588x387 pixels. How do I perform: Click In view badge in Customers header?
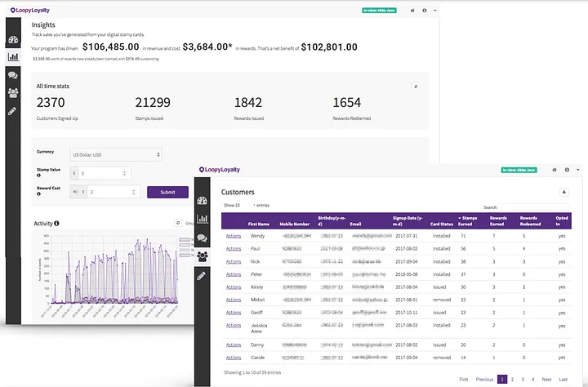[519, 170]
